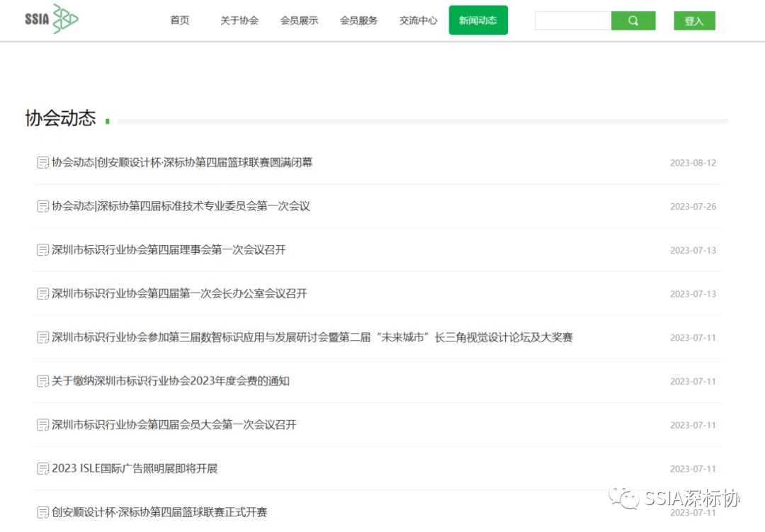765x532 pixels.
Task: Select the 会员展示 navigation item
Action: tap(299, 21)
